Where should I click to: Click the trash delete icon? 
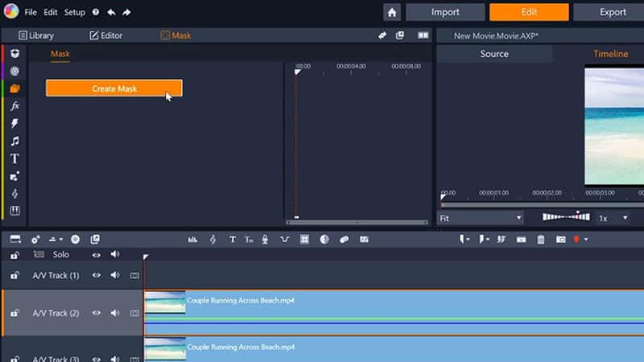point(541,239)
